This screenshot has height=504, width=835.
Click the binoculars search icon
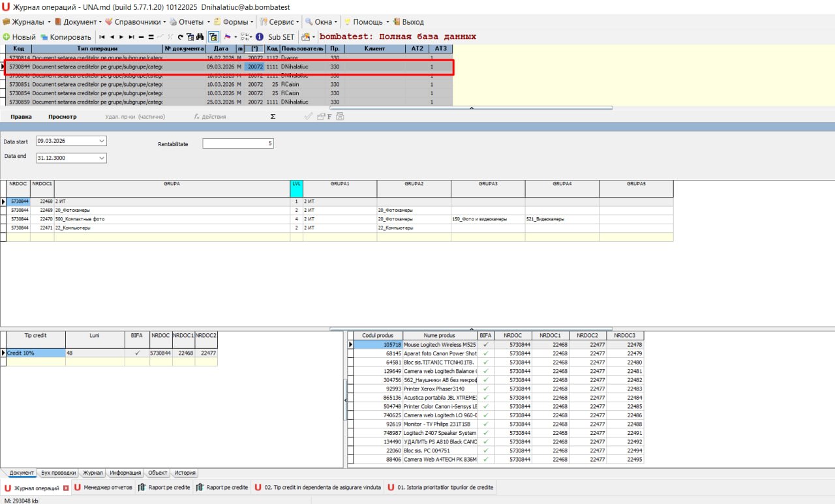tap(201, 37)
